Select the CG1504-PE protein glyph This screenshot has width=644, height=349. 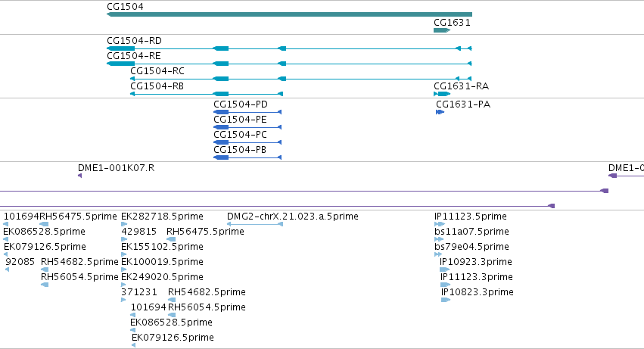pos(247,127)
